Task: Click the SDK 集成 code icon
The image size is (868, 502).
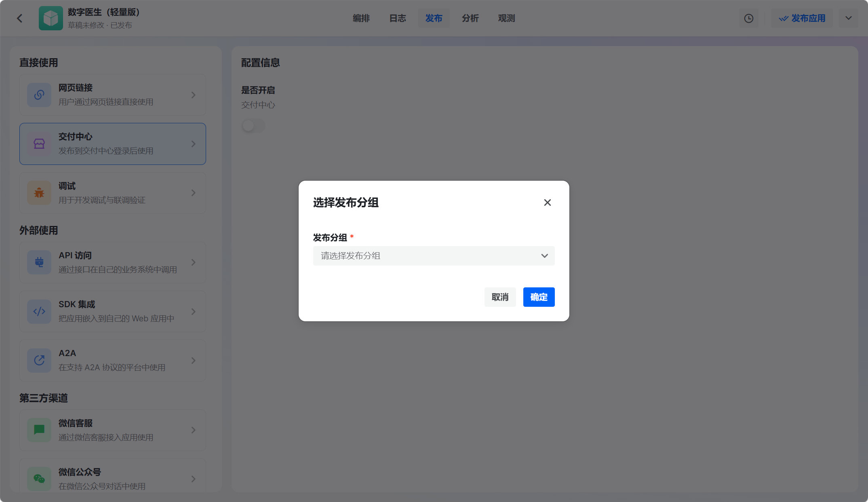Action: click(x=39, y=311)
